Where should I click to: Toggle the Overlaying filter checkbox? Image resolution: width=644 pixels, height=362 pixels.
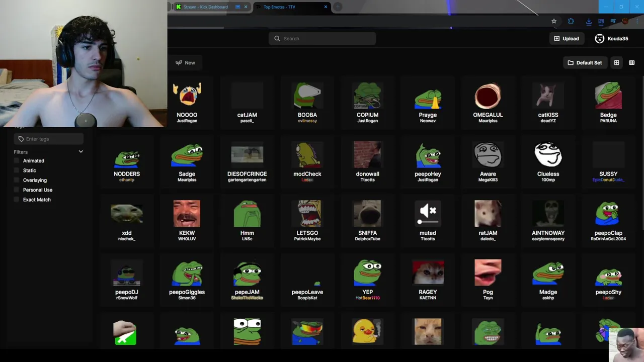(x=17, y=180)
